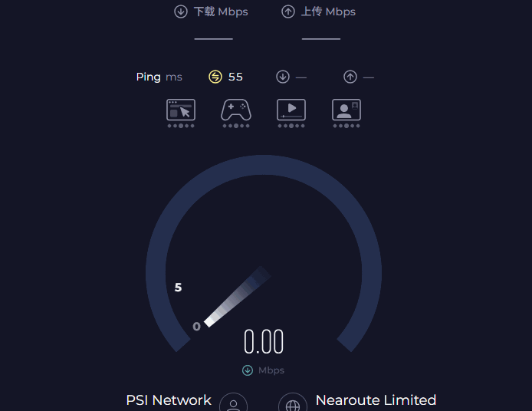This screenshot has height=411, width=532.
Task: Click the 下载 Mbps label
Action: [221, 12]
